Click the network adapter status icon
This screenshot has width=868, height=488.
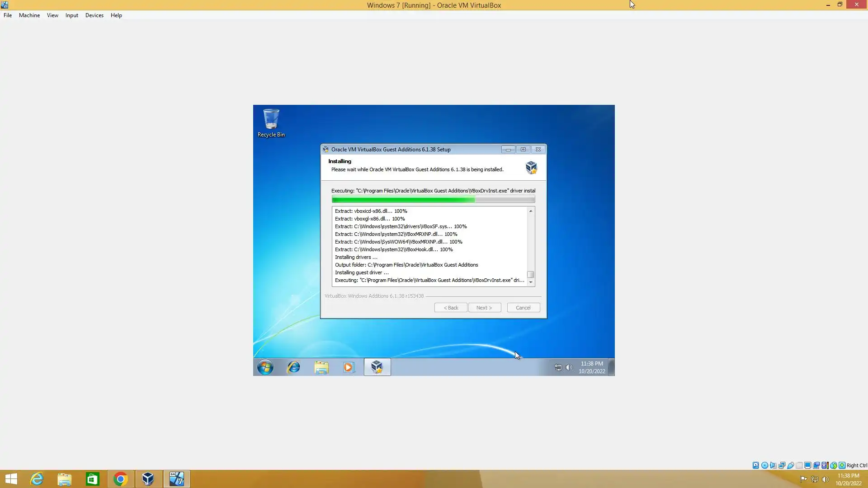tap(782, 465)
